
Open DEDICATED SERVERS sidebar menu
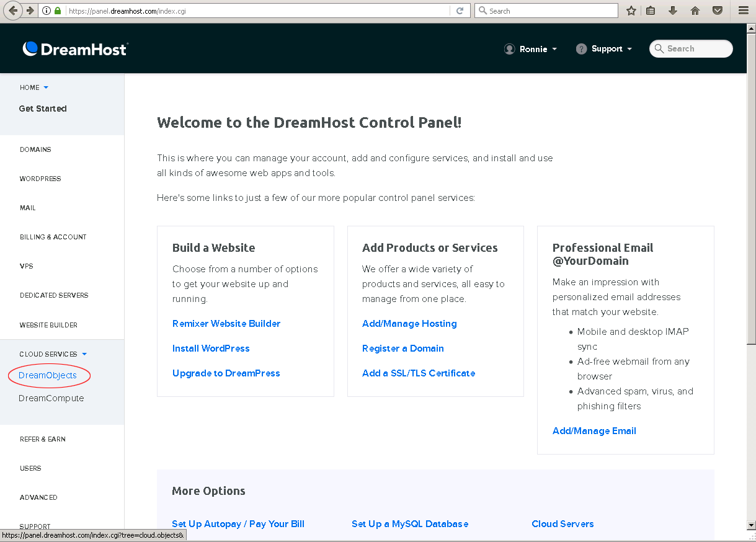[x=54, y=295]
